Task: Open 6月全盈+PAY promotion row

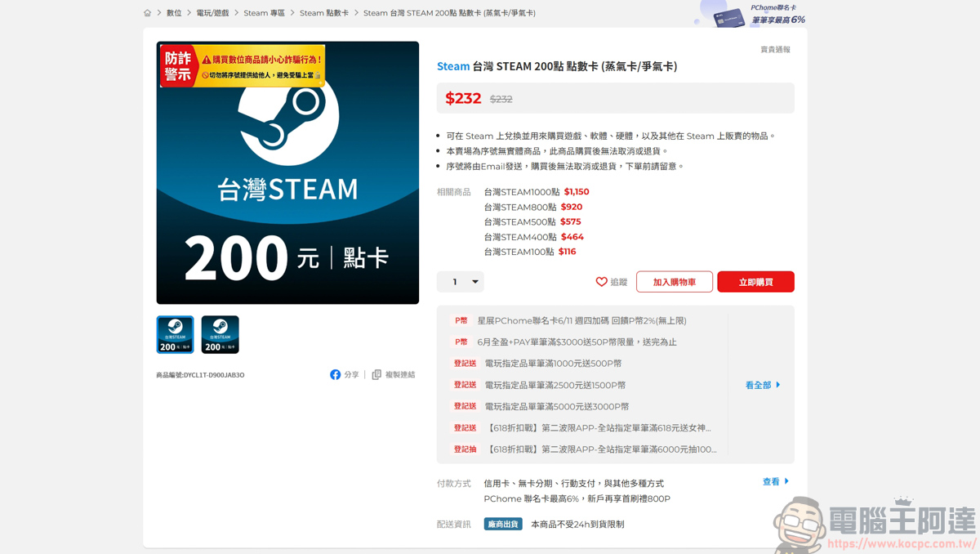Action: [577, 342]
